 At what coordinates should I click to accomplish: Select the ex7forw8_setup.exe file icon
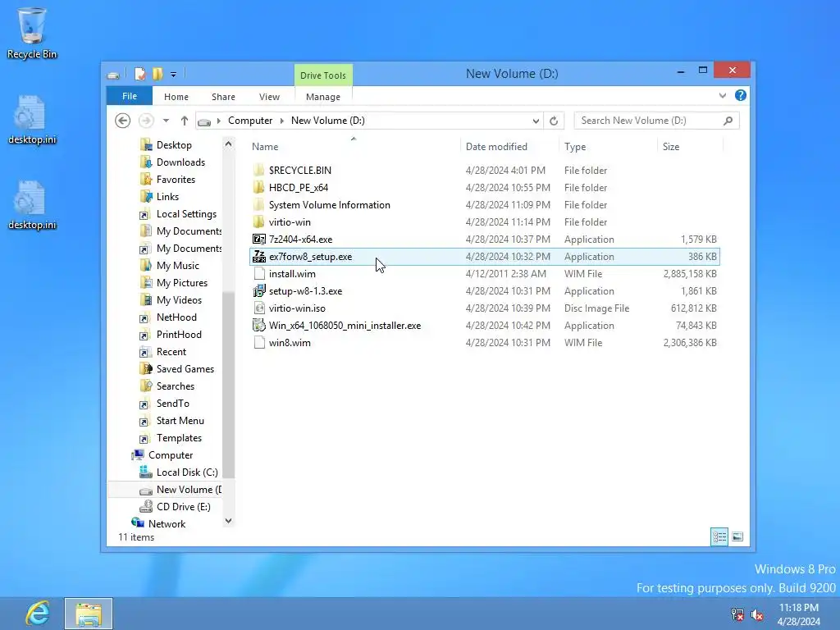click(x=259, y=257)
